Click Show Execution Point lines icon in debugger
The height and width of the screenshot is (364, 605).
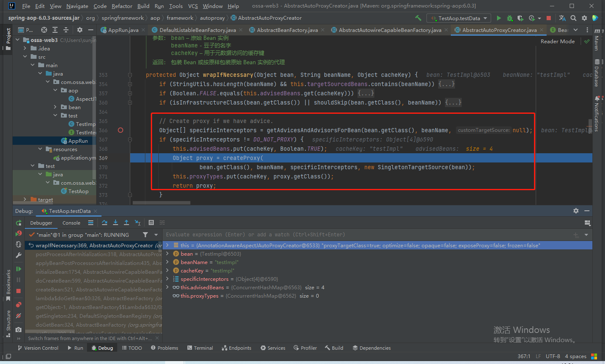[x=91, y=223]
